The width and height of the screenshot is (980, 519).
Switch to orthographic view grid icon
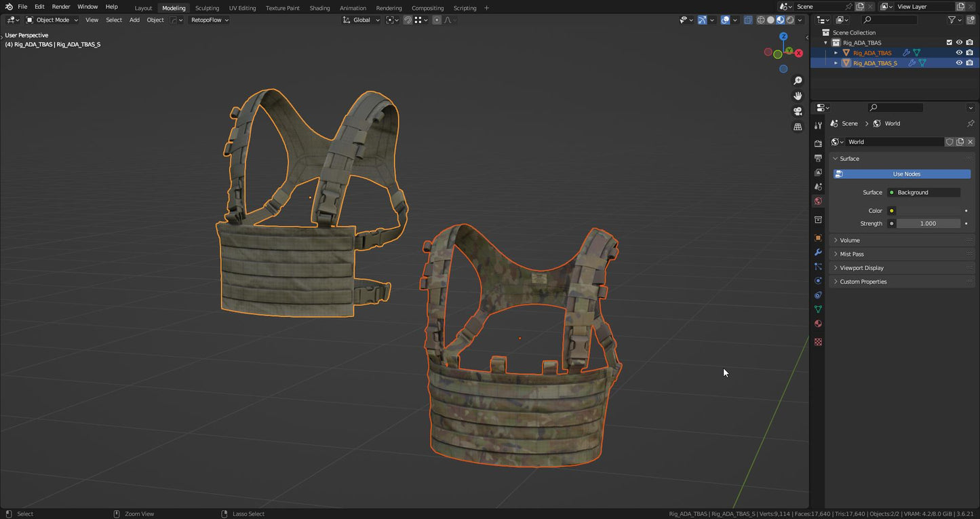click(x=798, y=127)
